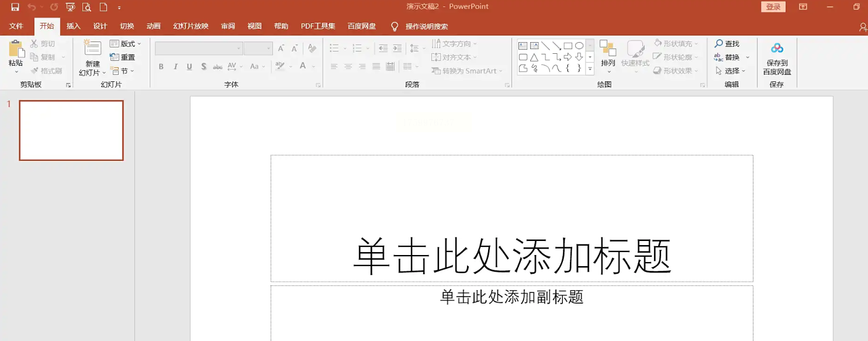The image size is (868, 341).
Task: Open the font name dropdown
Action: click(x=238, y=49)
